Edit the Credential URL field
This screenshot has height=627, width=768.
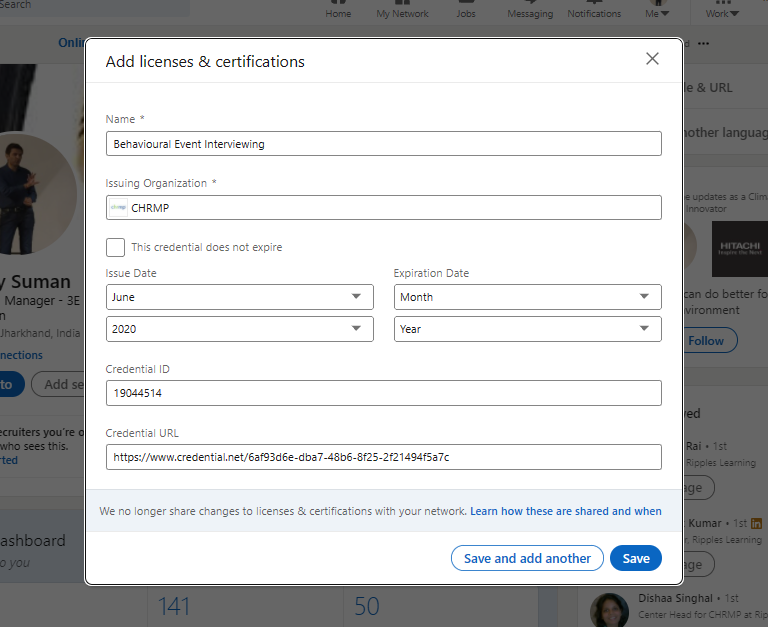tap(384, 457)
